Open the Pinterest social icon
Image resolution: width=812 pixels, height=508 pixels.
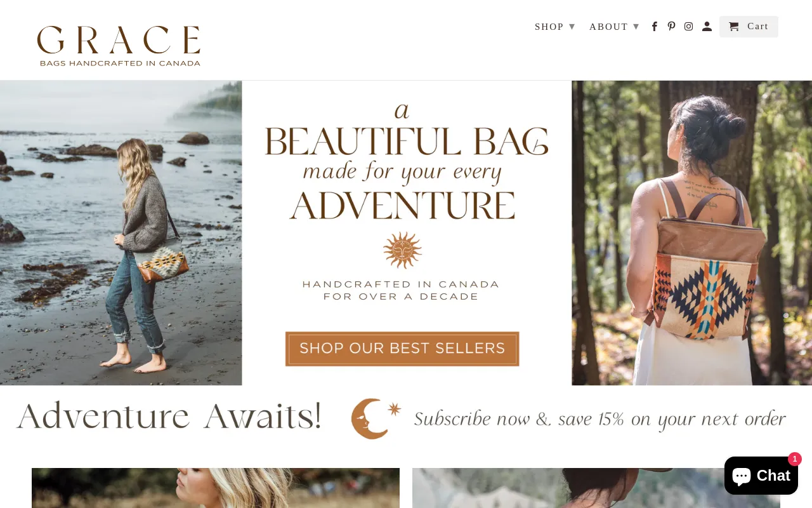pos(671,27)
